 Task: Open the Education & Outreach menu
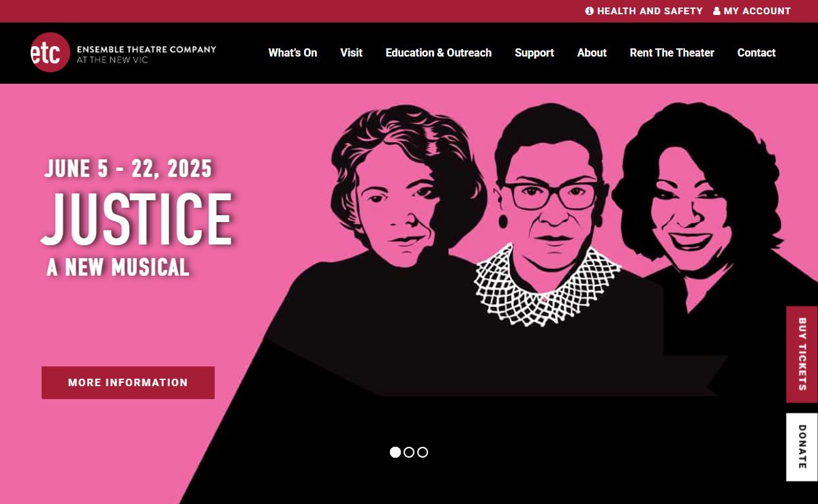click(438, 52)
